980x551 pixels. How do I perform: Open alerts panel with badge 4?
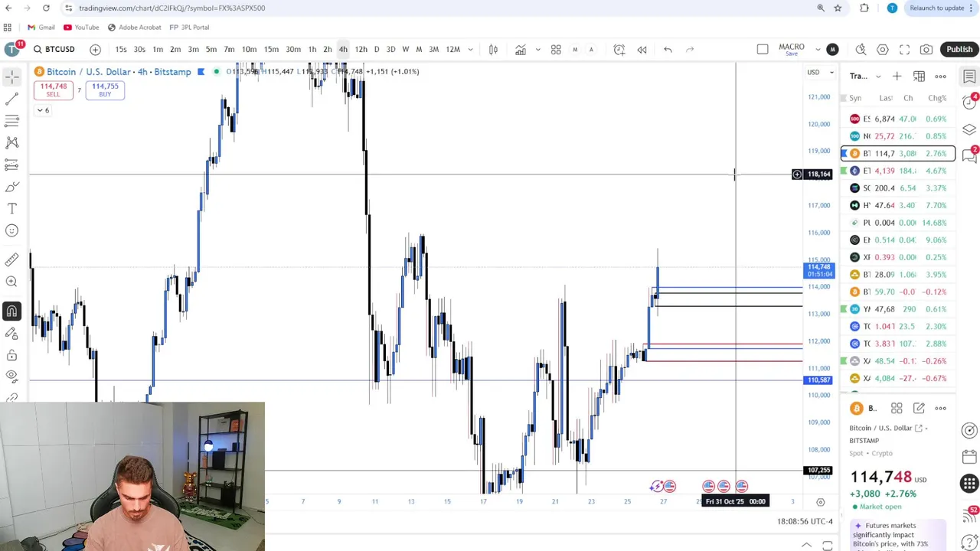point(969,102)
